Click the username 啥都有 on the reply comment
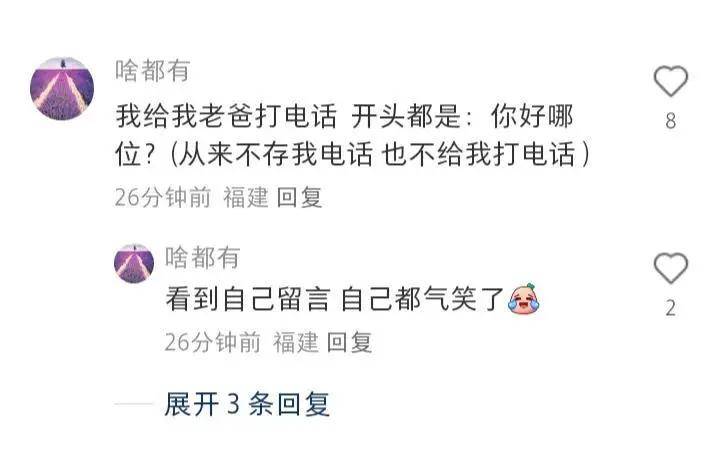The height and width of the screenshot is (456, 720). [202, 257]
